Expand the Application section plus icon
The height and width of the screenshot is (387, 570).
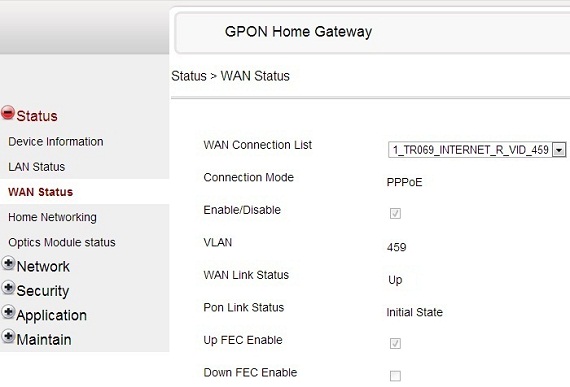pyautogui.click(x=8, y=312)
